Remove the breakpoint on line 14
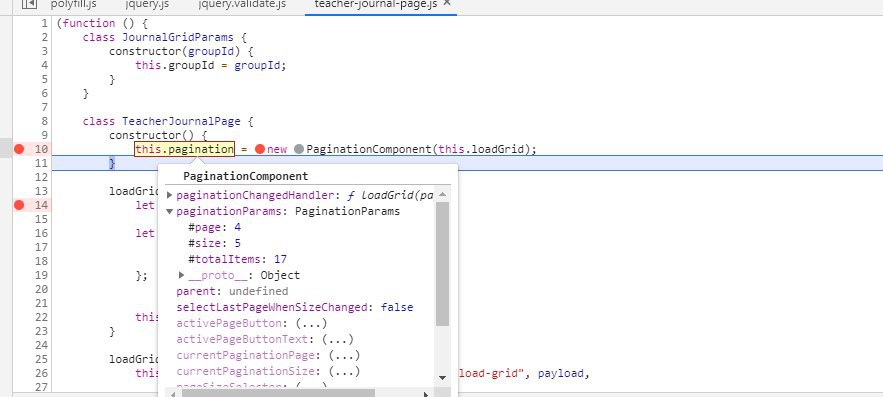The image size is (883, 397). pos(19,205)
